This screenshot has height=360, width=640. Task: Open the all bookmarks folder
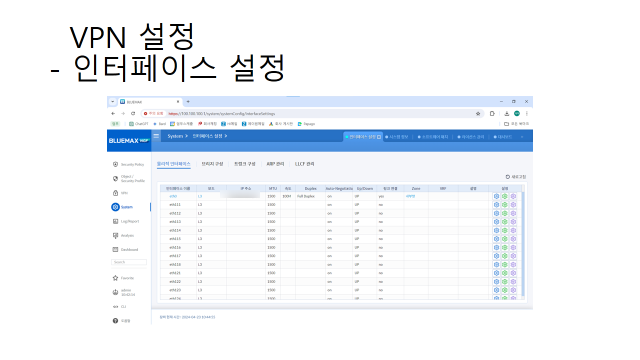click(x=516, y=124)
